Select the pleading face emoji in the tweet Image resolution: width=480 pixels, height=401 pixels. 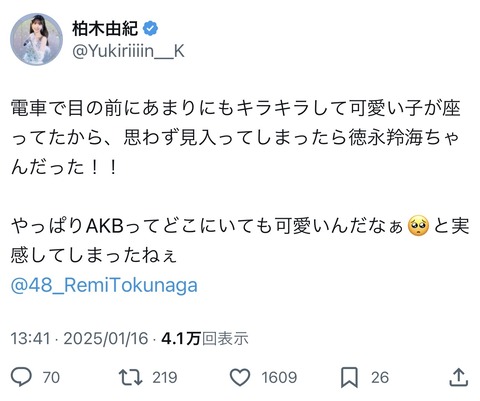(419, 226)
